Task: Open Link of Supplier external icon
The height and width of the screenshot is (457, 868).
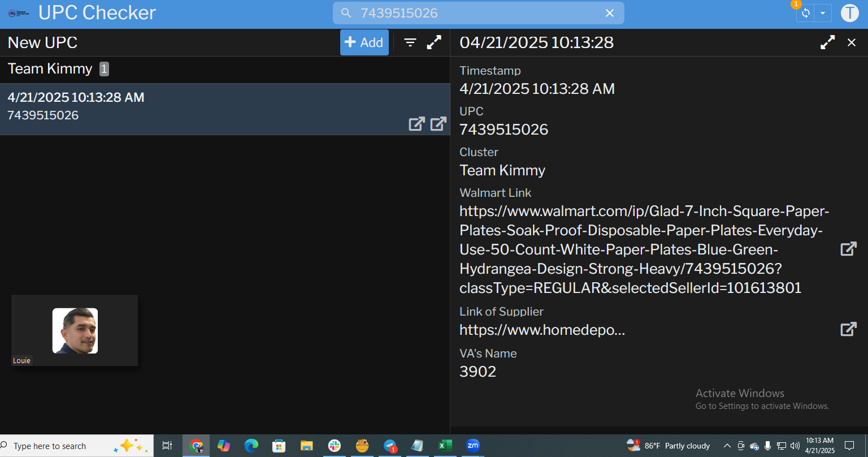Action: pyautogui.click(x=848, y=329)
